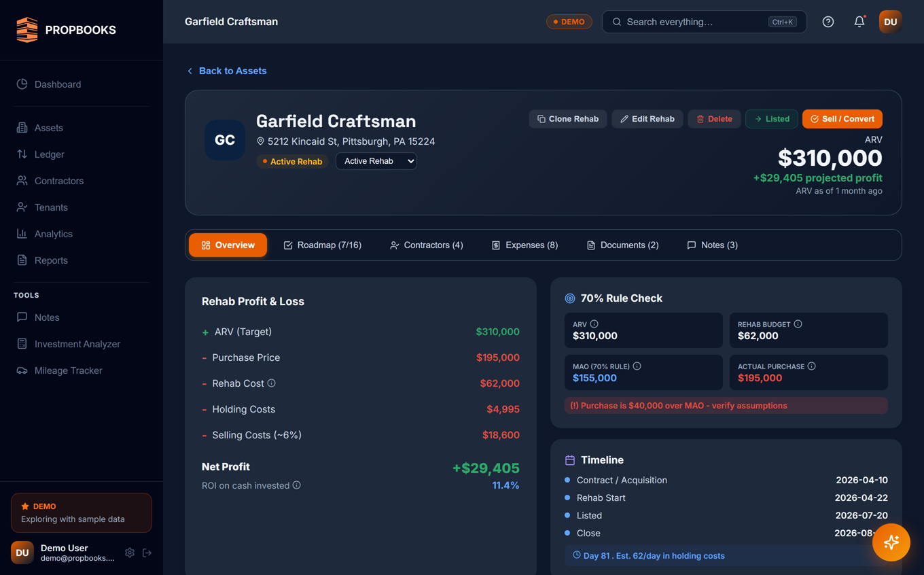Click the logout icon in sidebar footer
Viewport: 924px width, 575px height.
tap(147, 553)
